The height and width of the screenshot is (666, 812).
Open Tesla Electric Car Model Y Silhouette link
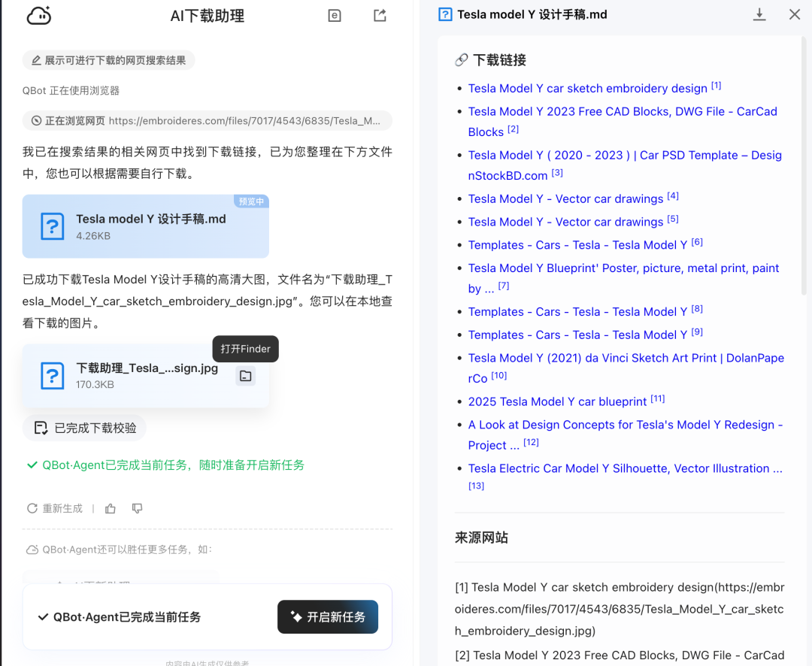[x=625, y=468]
